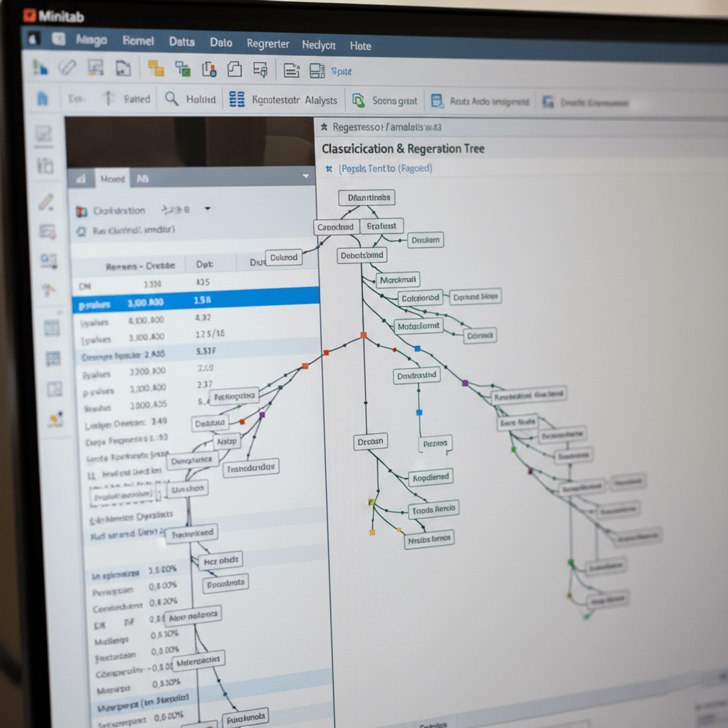Select the Motqdamst tree node

[x=419, y=326]
